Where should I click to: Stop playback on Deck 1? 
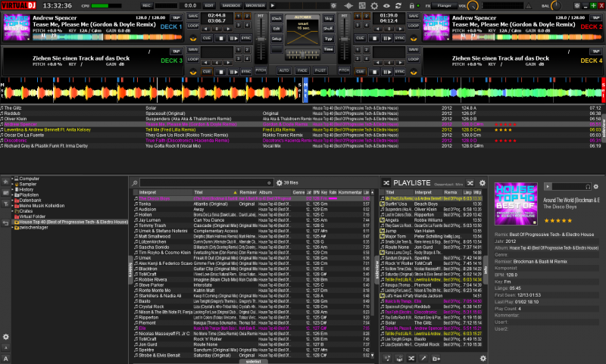click(x=220, y=38)
